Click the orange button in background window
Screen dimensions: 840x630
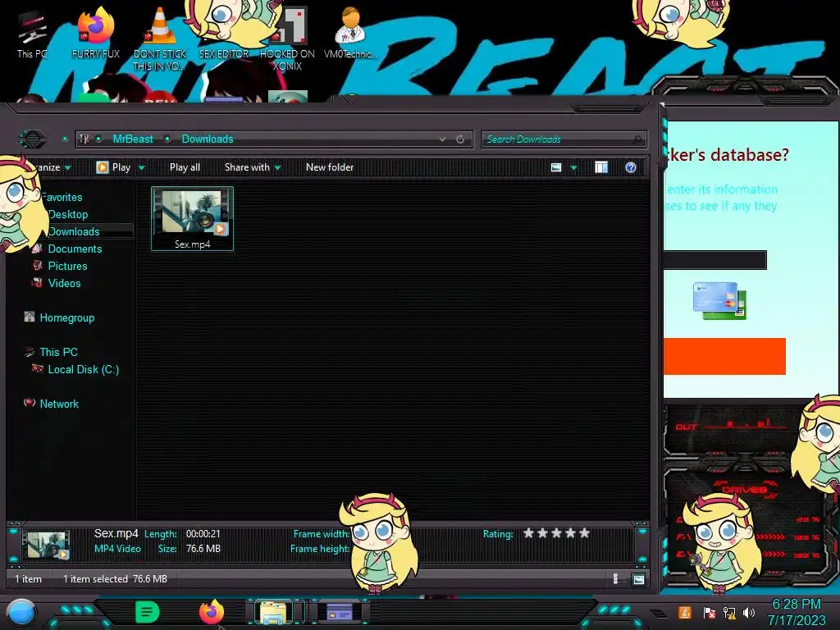click(724, 356)
